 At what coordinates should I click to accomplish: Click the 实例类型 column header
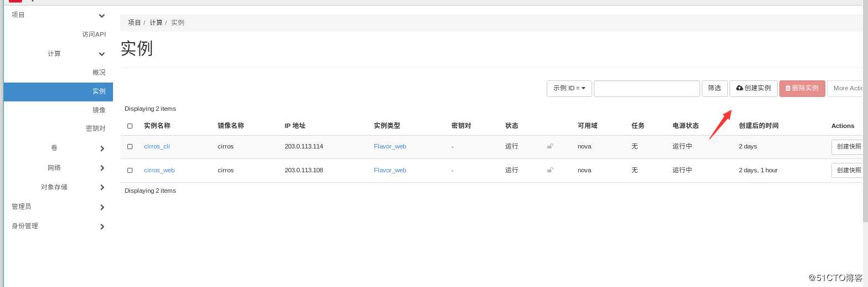tap(387, 126)
